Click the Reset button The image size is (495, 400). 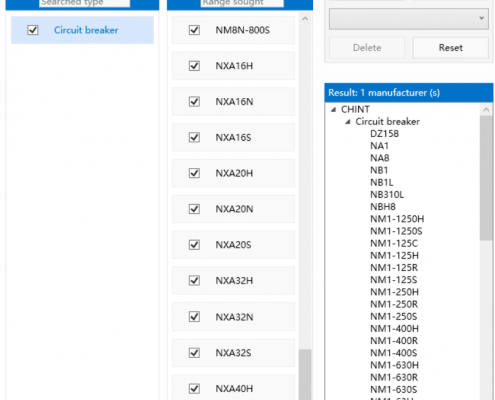[451, 48]
